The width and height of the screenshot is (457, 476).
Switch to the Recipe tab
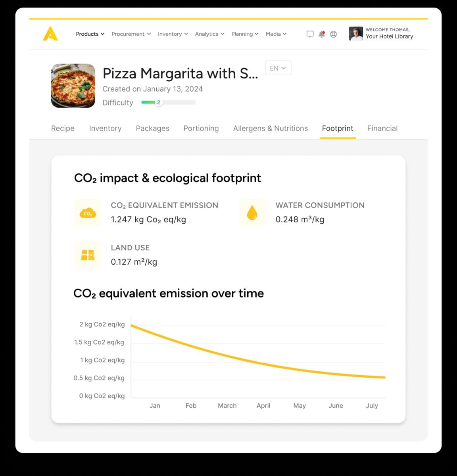coord(63,129)
